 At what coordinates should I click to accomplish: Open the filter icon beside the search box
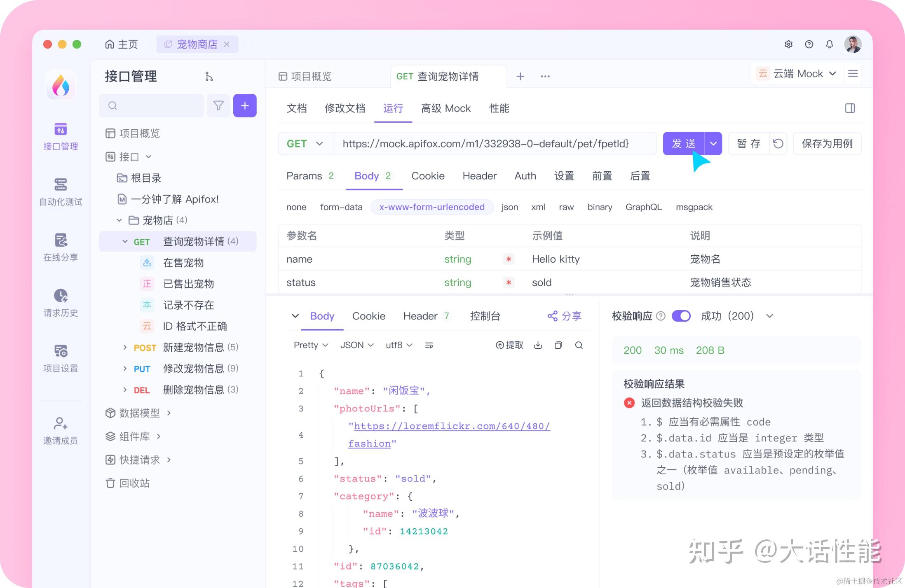[218, 105]
